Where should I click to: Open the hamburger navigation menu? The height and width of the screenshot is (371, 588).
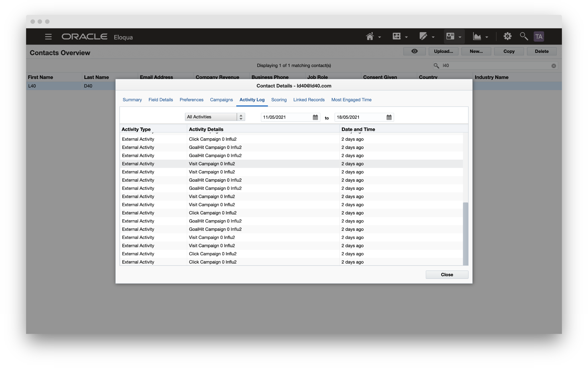pos(48,36)
